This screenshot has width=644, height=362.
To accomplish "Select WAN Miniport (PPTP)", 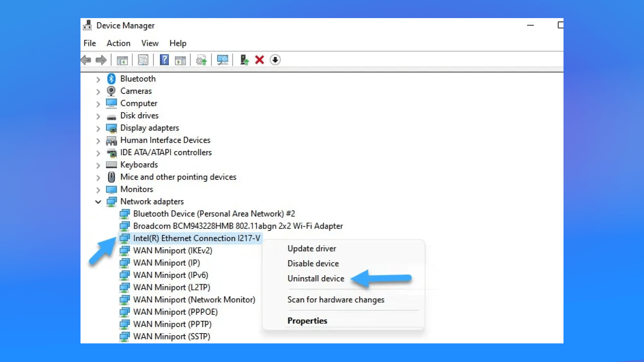I will pos(172,324).
